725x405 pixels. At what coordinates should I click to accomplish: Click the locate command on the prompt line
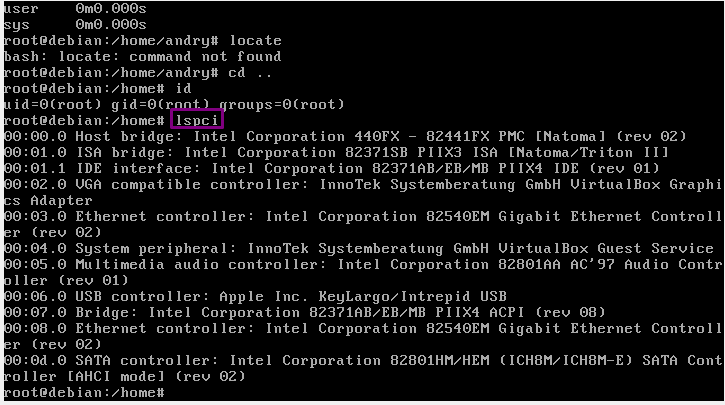coord(255,40)
